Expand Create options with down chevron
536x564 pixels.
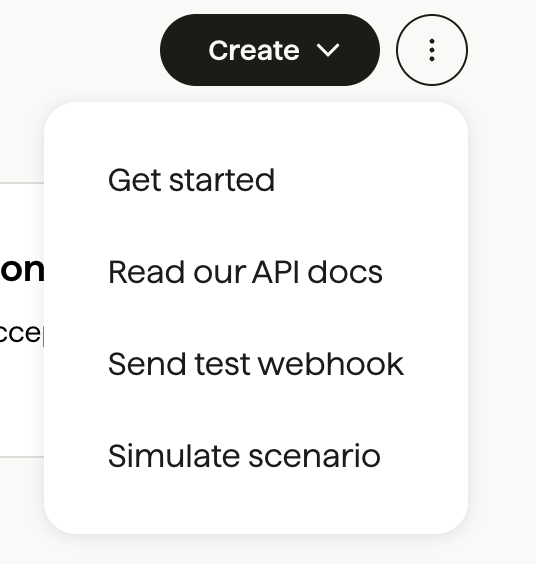pos(327,50)
